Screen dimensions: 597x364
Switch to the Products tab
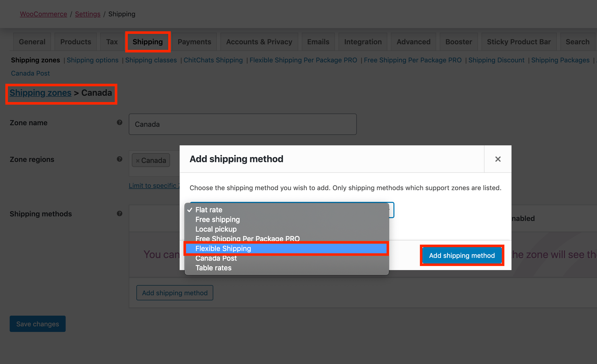pos(76,42)
